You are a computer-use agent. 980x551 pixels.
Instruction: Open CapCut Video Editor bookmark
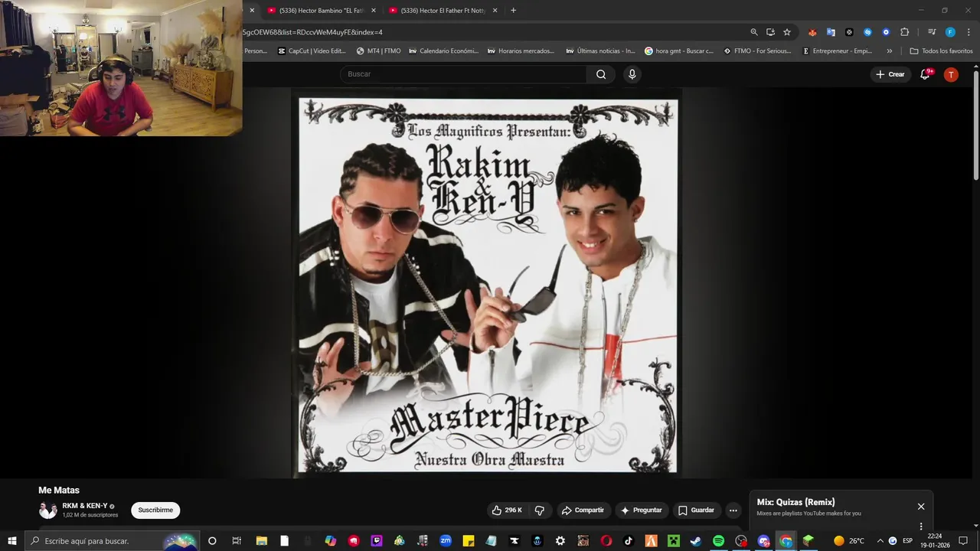[312, 51]
